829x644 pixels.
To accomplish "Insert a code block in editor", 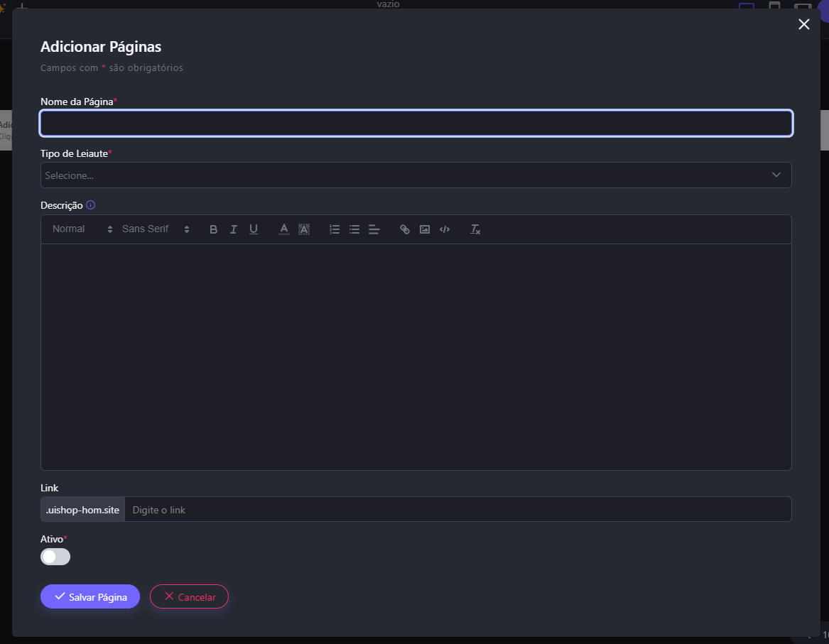I will pos(445,229).
